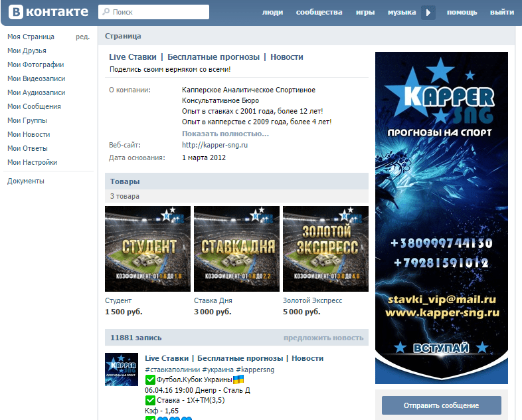Image resolution: width=522 pixels, height=420 pixels.
Task: Click the 3 товара count text
Action: (x=124, y=196)
